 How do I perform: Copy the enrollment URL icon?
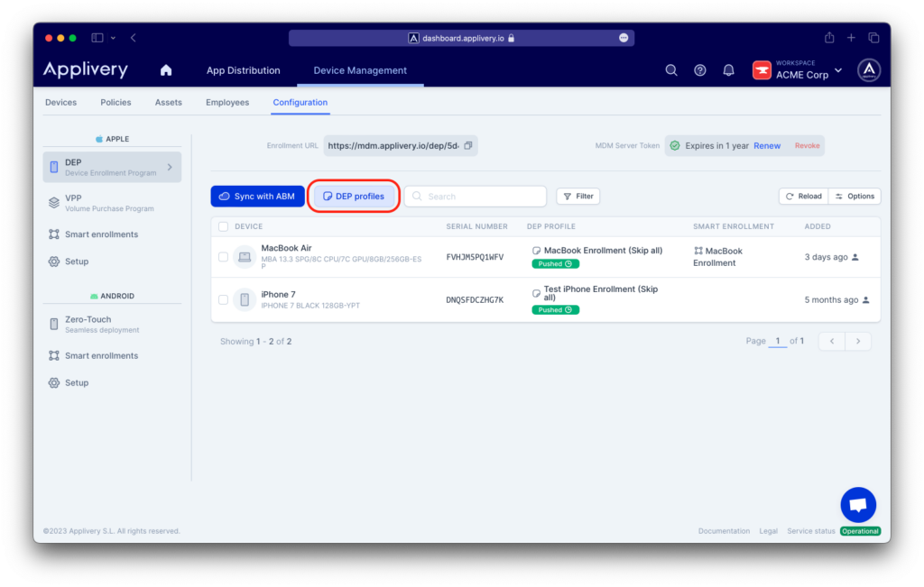(468, 145)
